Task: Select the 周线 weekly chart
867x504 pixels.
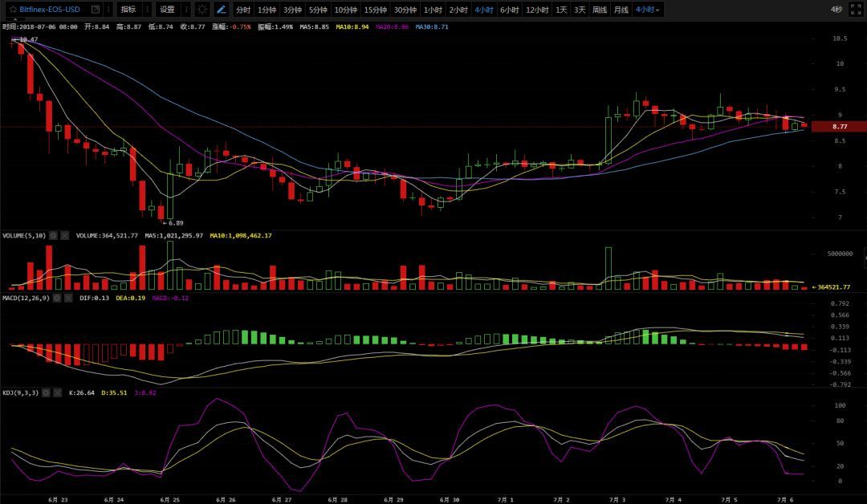Action: [600, 10]
